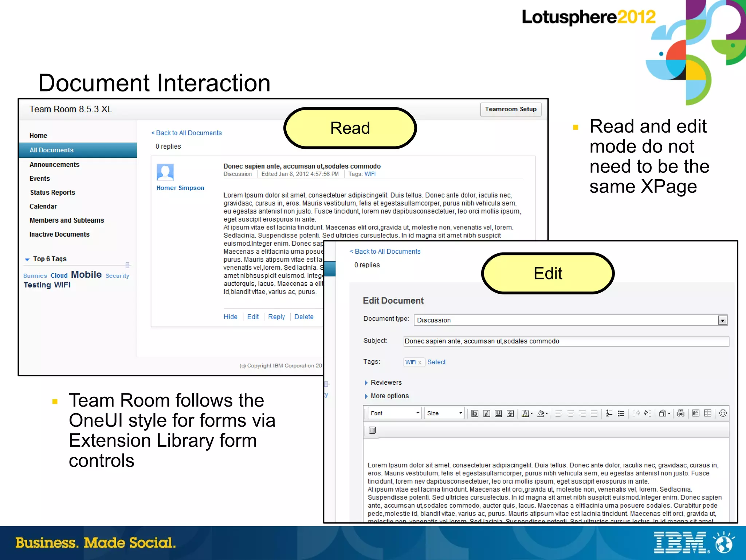This screenshot has height=560, width=746.
Task: Open Announcements in the sidebar
Action: pos(54,165)
